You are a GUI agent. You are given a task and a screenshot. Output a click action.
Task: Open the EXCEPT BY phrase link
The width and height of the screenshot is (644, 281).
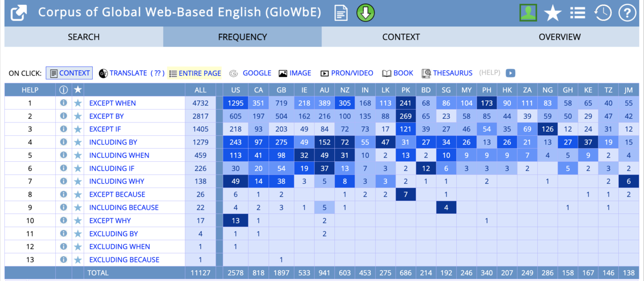click(106, 116)
